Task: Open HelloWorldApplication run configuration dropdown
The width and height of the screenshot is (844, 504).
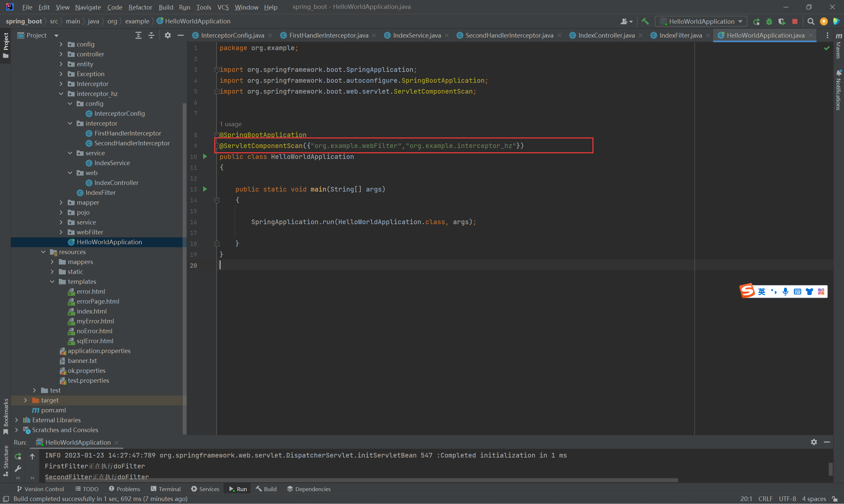Action: tap(701, 21)
